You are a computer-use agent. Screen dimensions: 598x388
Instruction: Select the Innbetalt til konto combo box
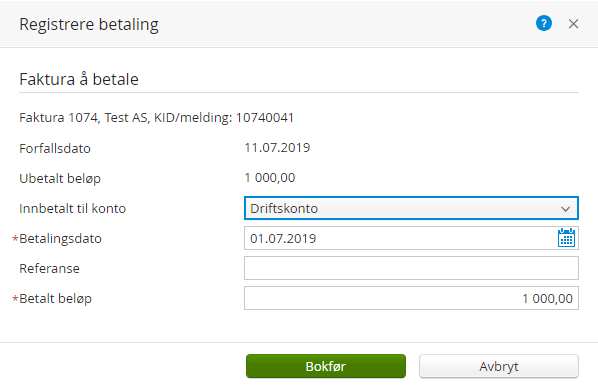(411, 208)
